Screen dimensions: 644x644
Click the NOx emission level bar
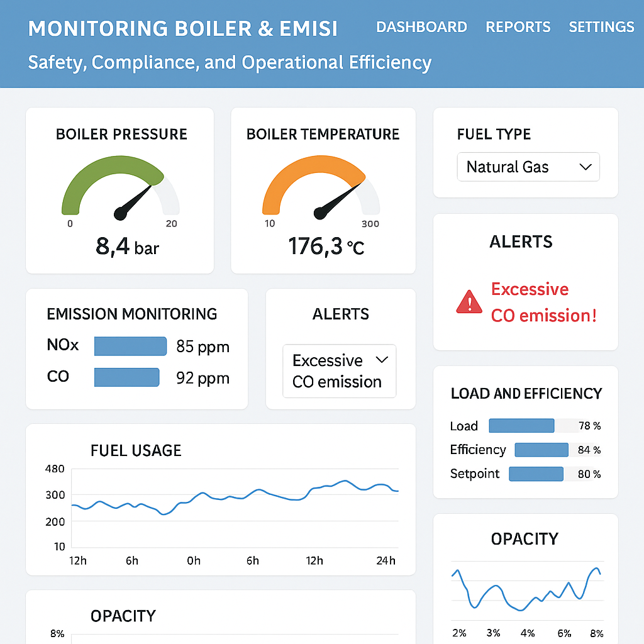(130, 347)
